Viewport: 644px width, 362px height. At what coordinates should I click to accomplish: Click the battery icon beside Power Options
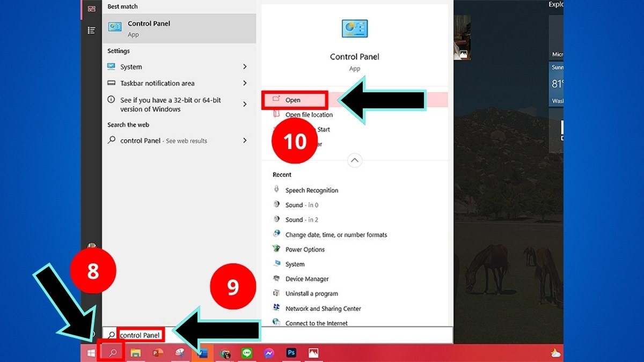pos(276,249)
